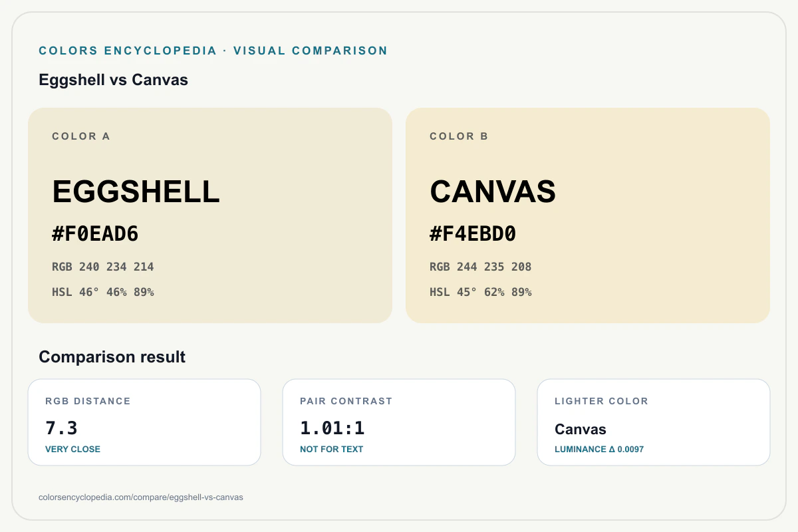798x532 pixels.
Task: Click the Eggshell vs Canvas title
Action: [114, 80]
